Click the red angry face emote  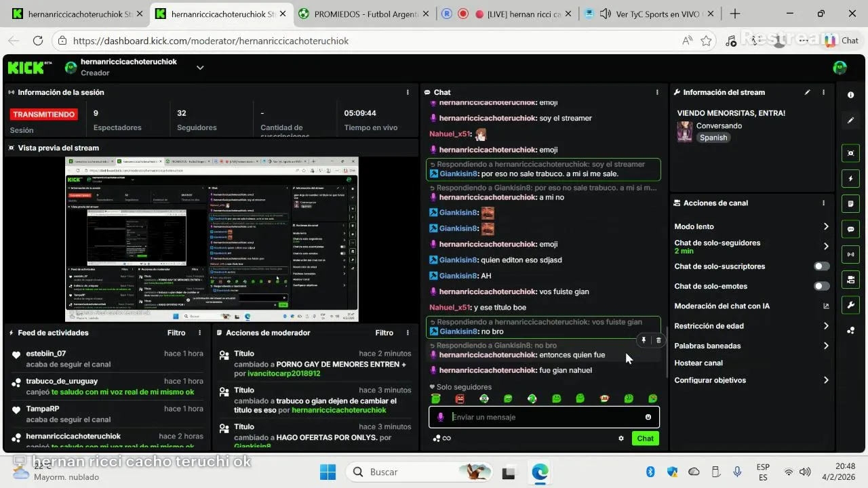tap(460, 399)
